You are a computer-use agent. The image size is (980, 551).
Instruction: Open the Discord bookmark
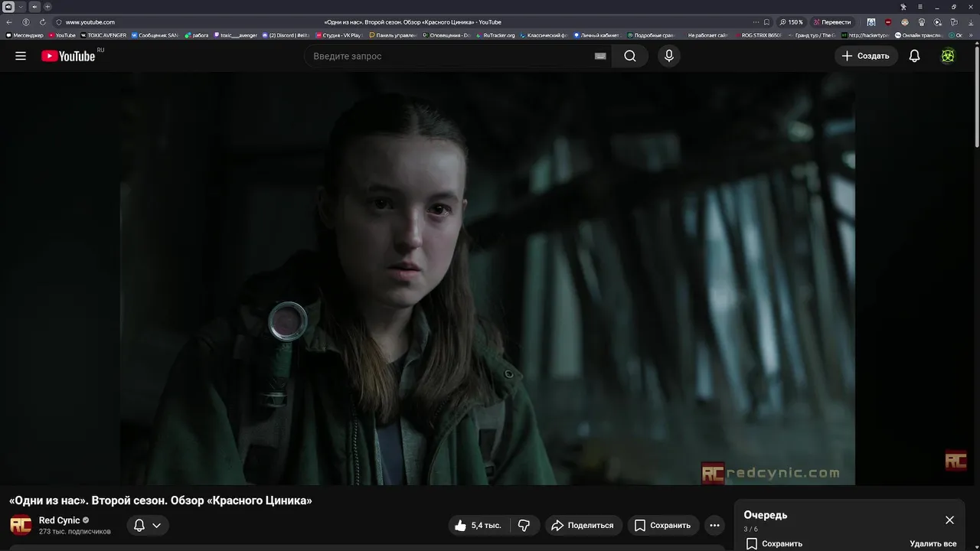click(286, 35)
